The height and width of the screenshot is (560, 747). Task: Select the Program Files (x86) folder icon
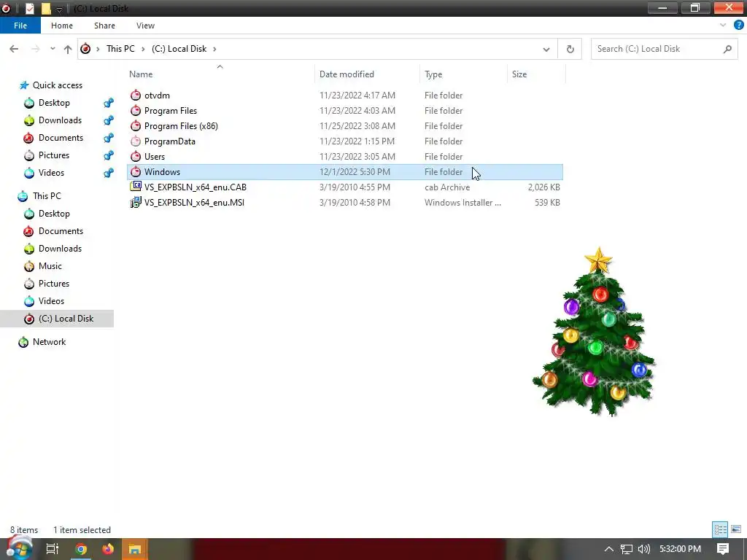click(136, 125)
